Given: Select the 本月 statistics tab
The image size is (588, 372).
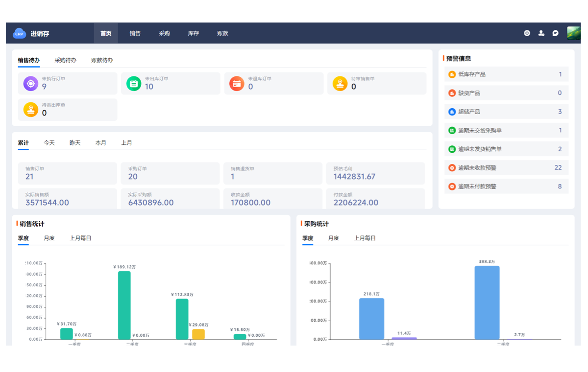Looking at the screenshot, I should point(101,143).
